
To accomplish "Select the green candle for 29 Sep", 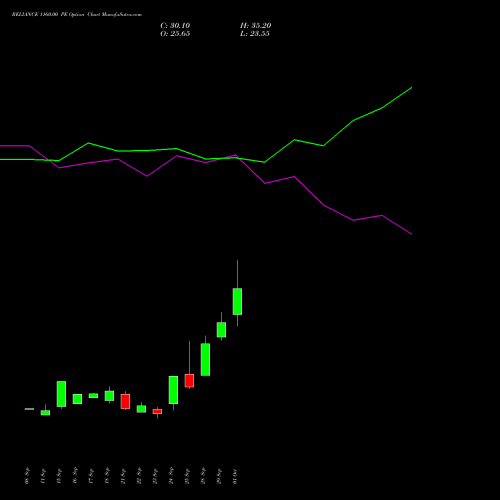I will [x=221, y=330].
